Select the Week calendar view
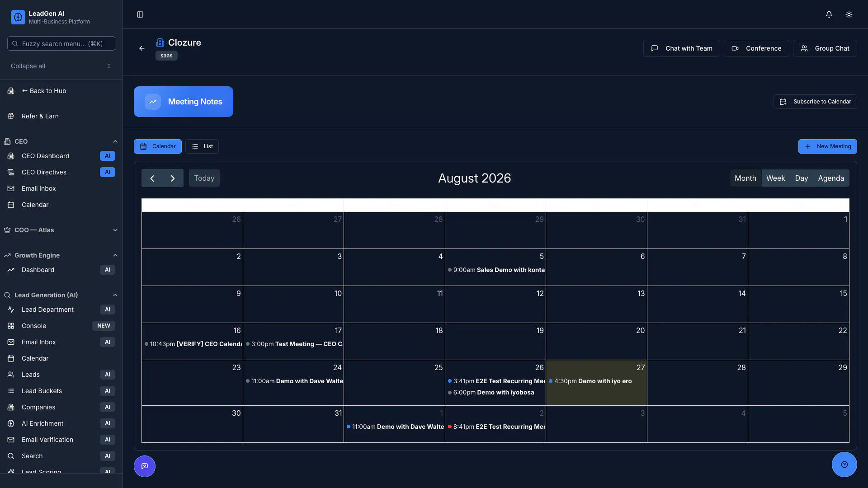The width and height of the screenshot is (868, 488). tap(776, 178)
